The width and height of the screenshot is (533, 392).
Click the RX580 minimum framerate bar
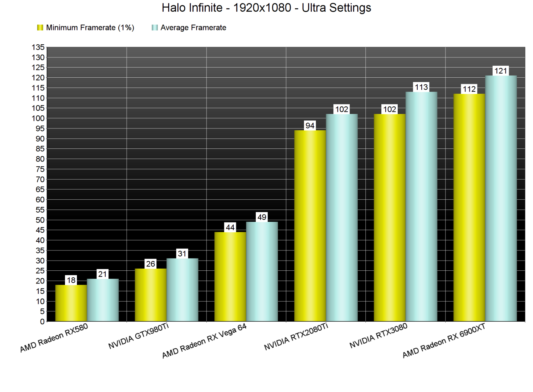(x=71, y=303)
